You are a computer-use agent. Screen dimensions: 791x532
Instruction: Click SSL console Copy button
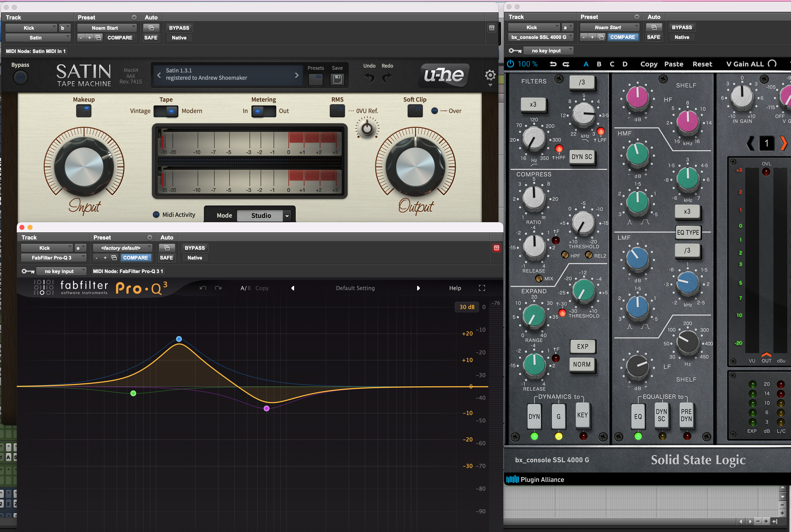tap(649, 64)
